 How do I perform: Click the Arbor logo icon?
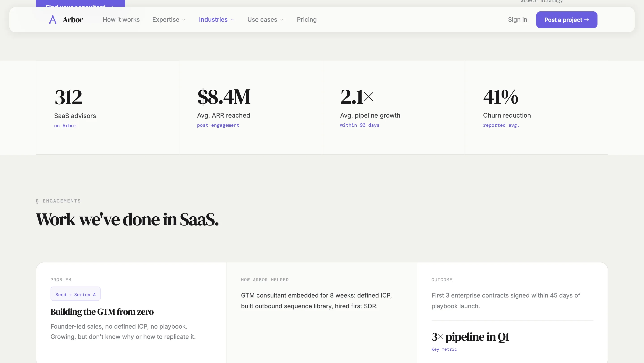point(52,19)
